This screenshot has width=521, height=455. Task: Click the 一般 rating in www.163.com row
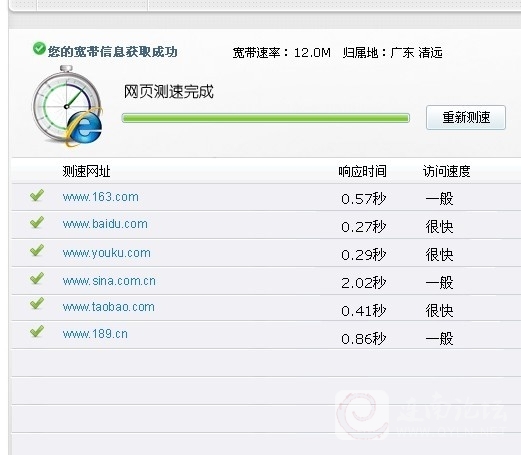(439, 199)
